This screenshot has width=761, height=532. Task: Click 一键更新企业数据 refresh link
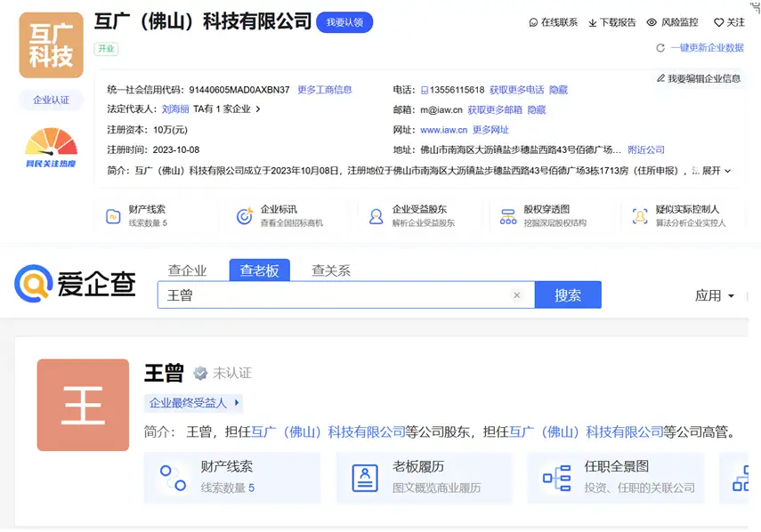707,48
